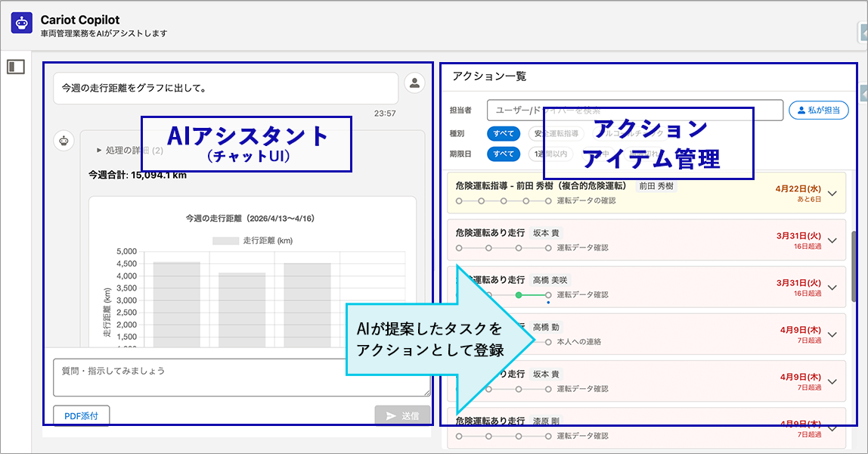Click the user avatar beside the chat message
Screen dimensions: 868x454
click(414, 84)
